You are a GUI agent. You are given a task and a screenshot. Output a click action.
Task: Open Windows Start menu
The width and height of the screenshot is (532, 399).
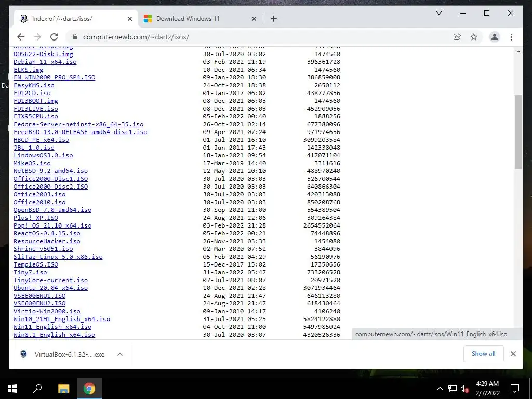pyautogui.click(x=12, y=389)
